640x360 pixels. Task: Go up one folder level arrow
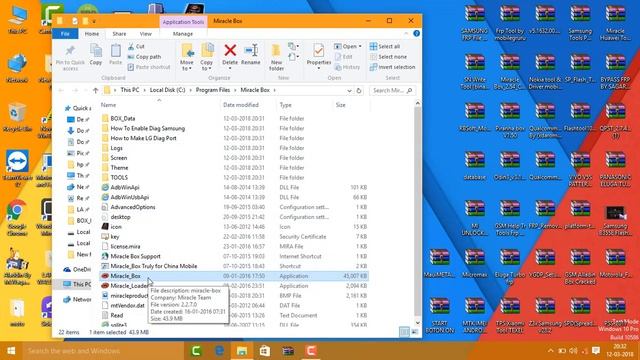[x=96, y=90]
